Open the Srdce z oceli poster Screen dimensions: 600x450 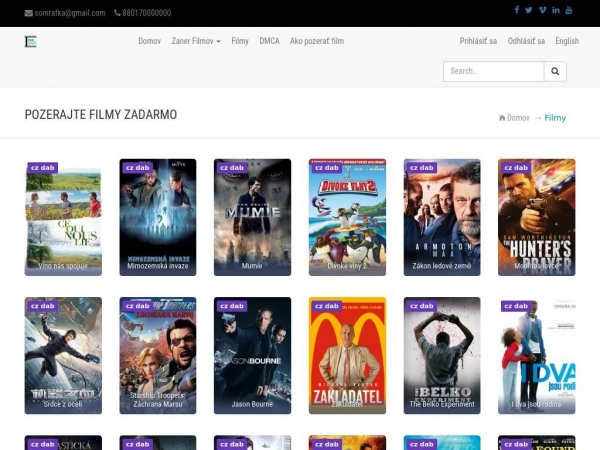(63, 355)
